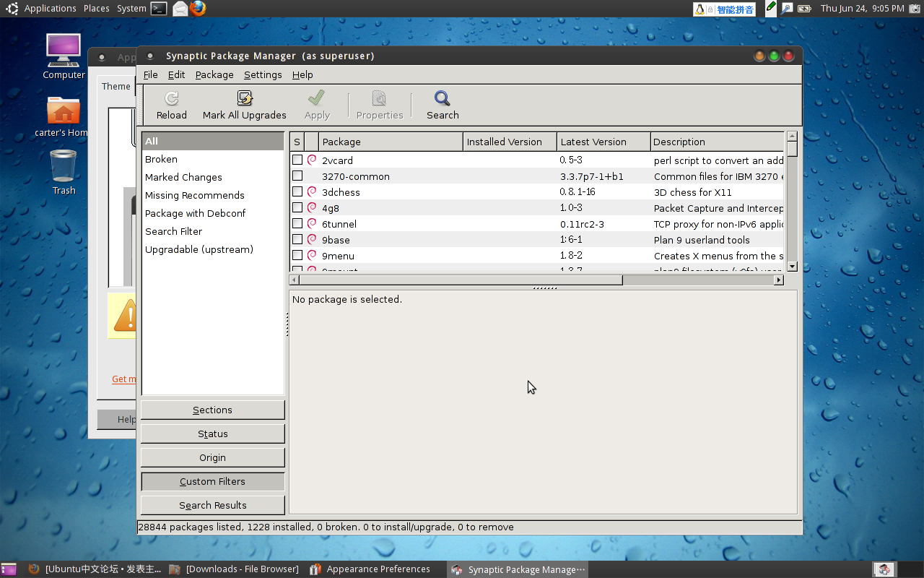This screenshot has height=578, width=924.
Task: Tick the status checkbox for 2vcard
Action: point(297,160)
